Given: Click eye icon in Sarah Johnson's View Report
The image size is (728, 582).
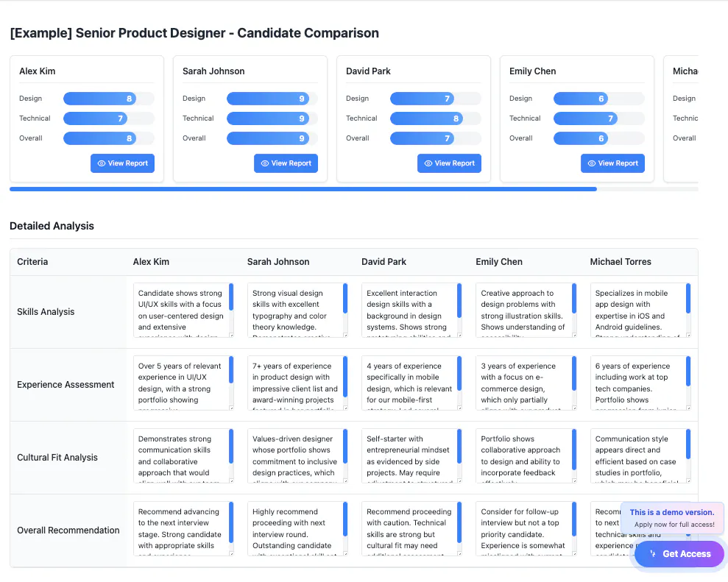Looking at the screenshot, I should click(x=265, y=163).
